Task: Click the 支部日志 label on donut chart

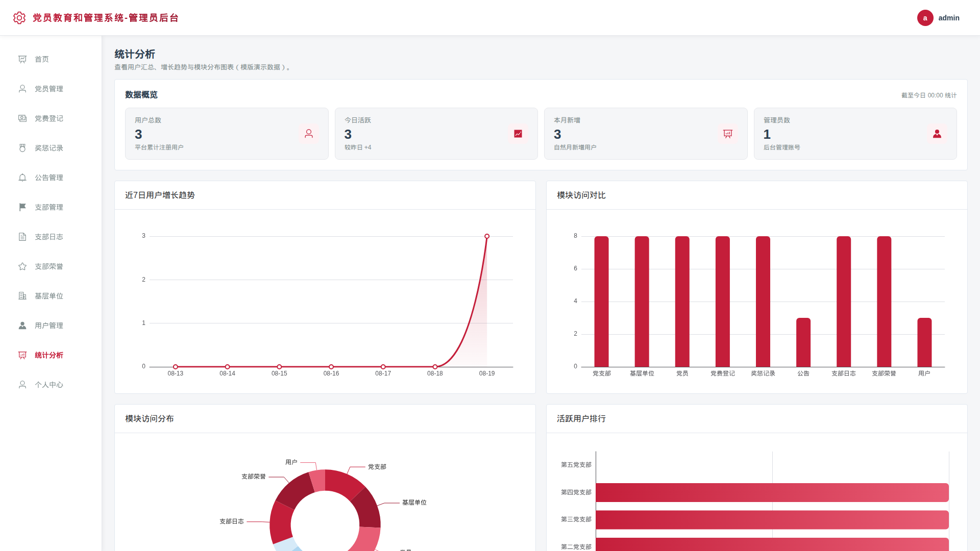Action: [x=232, y=521]
